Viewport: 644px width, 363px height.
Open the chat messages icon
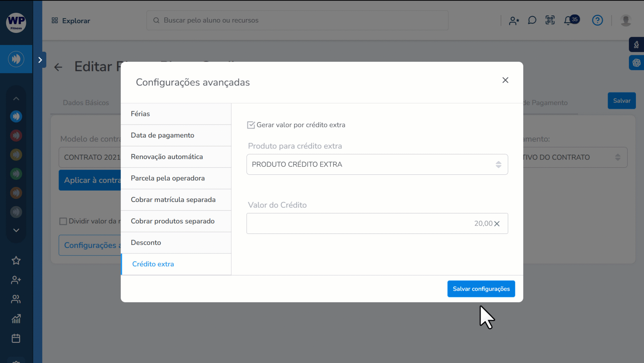click(x=532, y=21)
